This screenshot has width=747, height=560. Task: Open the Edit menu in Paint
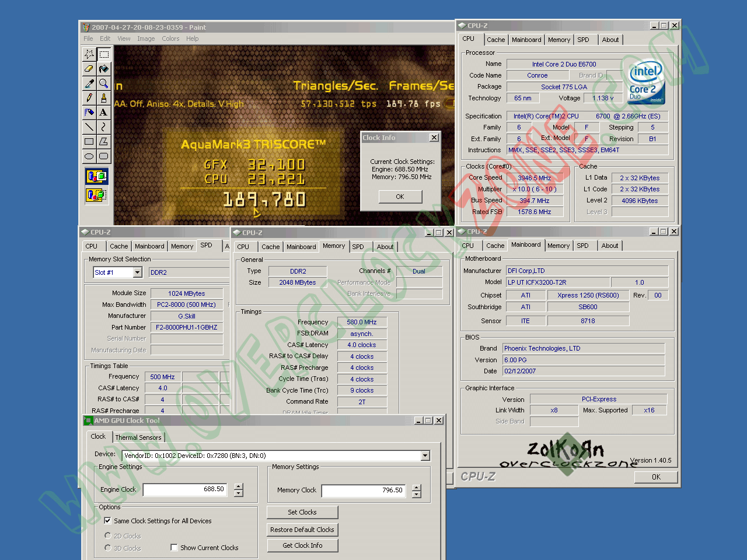tap(105, 38)
